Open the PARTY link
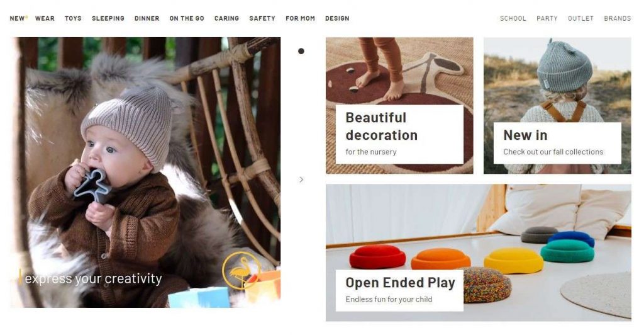Viewport: 644px width, 335px height. click(547, 18)
